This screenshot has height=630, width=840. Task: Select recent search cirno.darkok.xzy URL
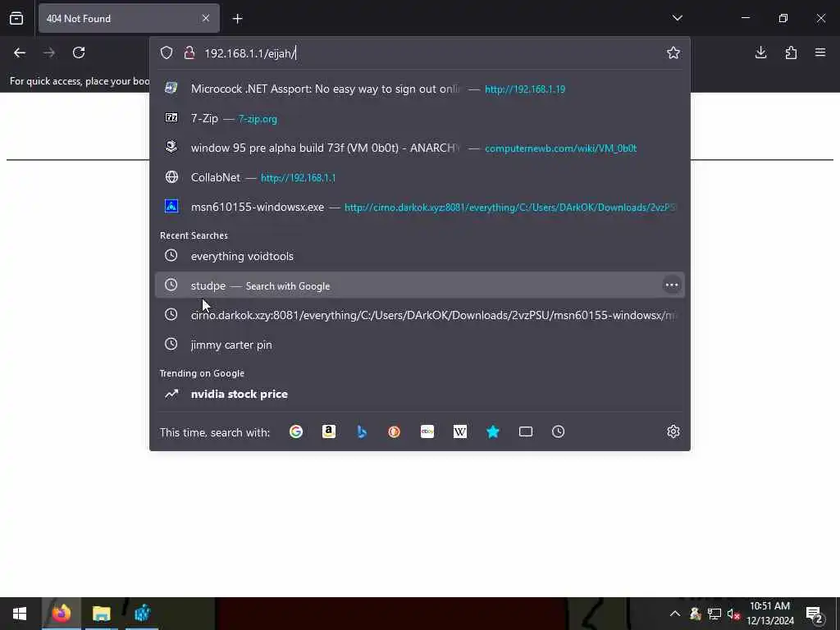pyautogui.click(x=419, y=315)
